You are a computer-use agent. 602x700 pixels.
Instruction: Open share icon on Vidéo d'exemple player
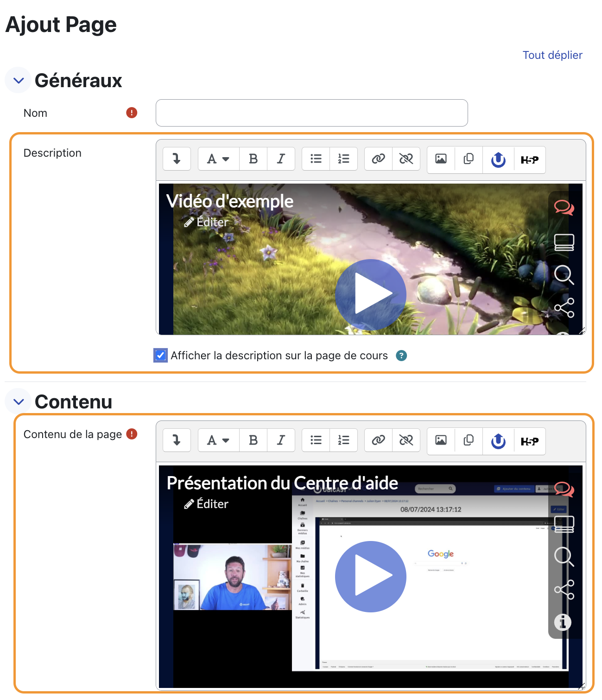click(x=564, y=308)
